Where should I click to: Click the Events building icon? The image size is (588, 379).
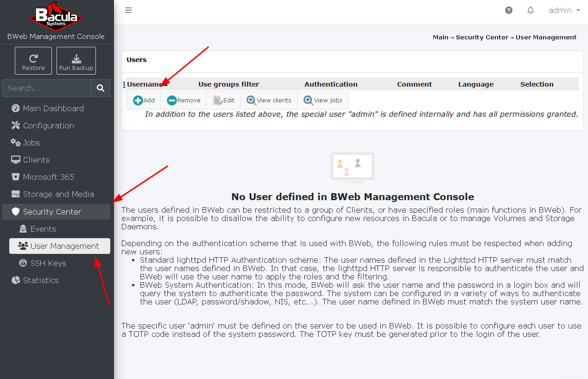pyautogui.click(x=23, y=229)
